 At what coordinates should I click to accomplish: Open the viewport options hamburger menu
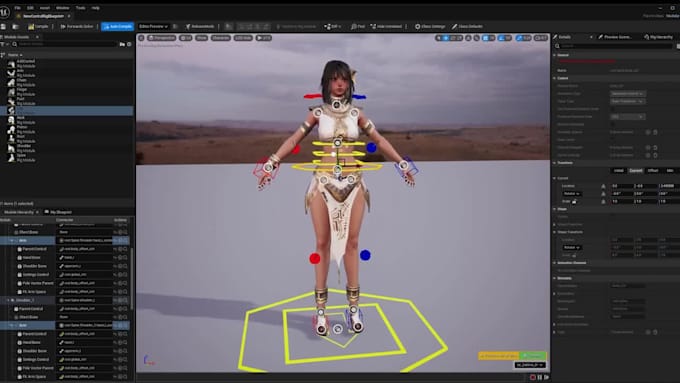tap(141, 38)
